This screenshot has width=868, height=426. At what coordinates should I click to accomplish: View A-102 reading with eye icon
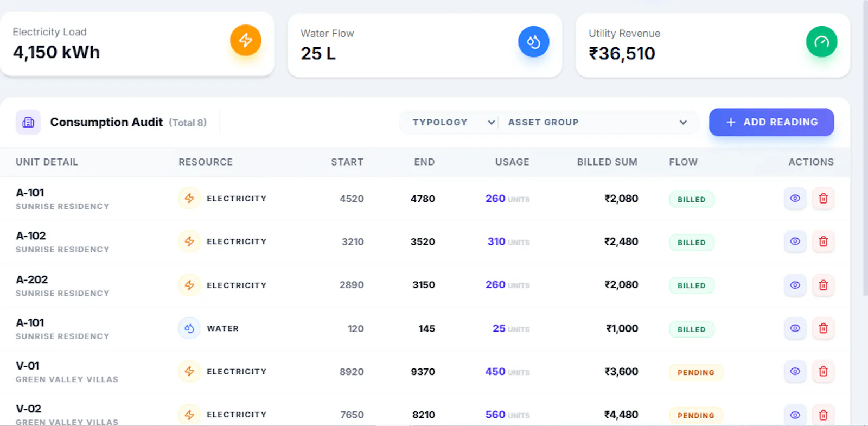(x=795, y=241)
